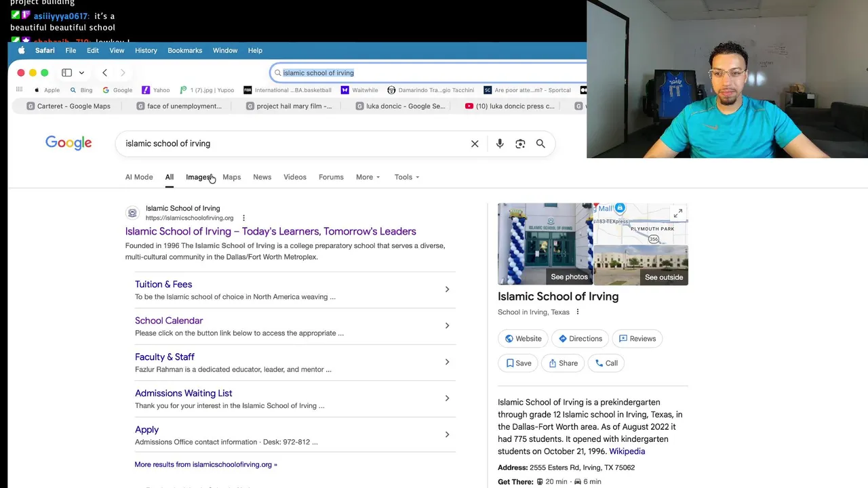Open the History menu
868x488 pixels.
point(146,50)
